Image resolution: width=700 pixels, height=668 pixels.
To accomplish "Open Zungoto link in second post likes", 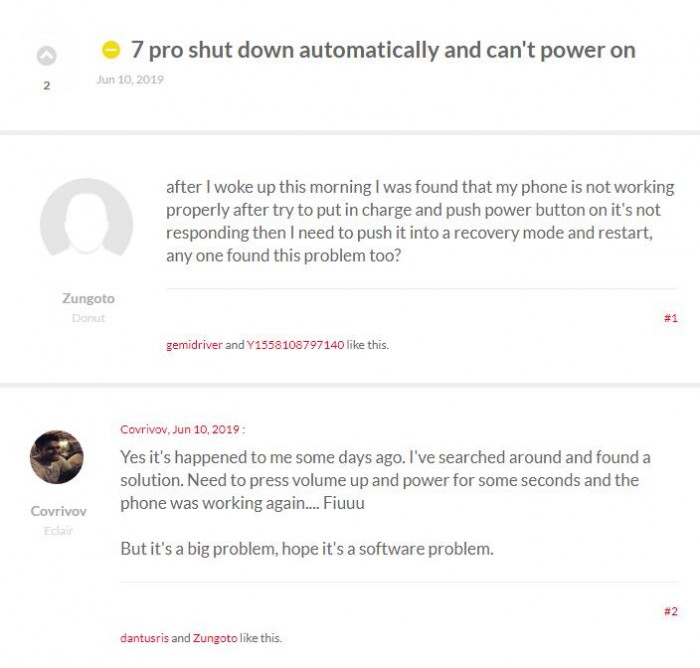I will click(x=212, y=637).
